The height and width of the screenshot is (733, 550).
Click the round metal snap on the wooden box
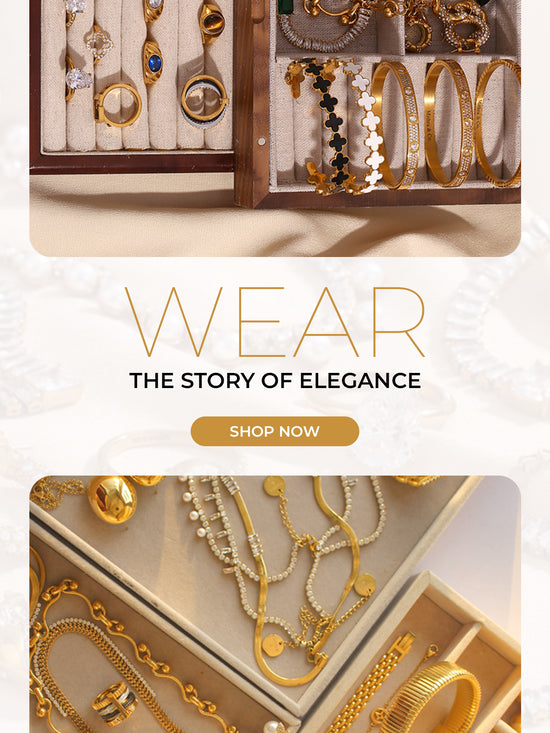tap(262, 141)
